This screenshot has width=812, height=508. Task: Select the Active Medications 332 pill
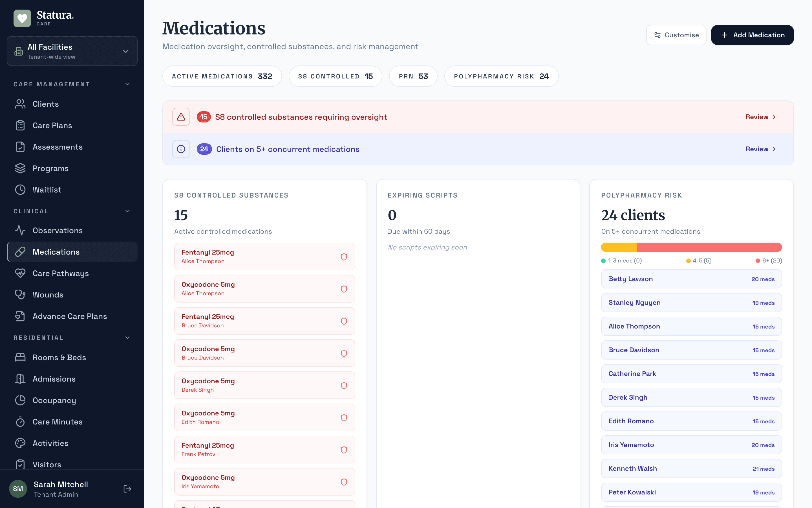[x=222, y=76]
